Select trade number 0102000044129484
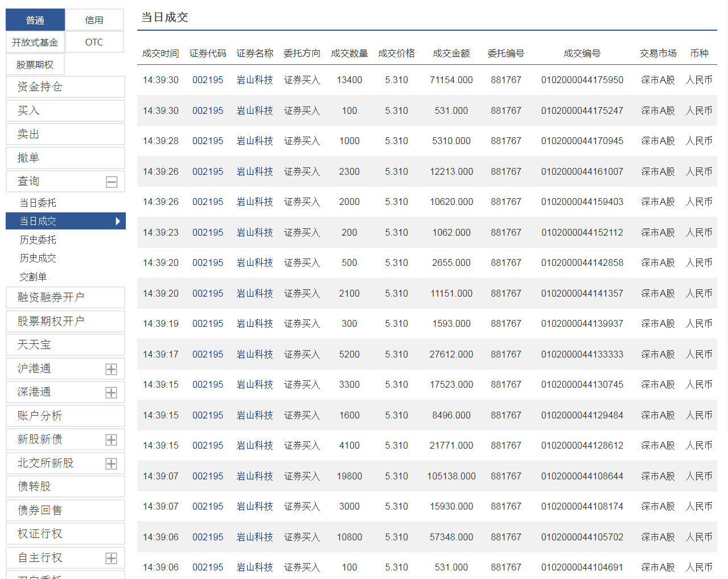Viewport: 728px width, 579px height. [x=582, y=415]
